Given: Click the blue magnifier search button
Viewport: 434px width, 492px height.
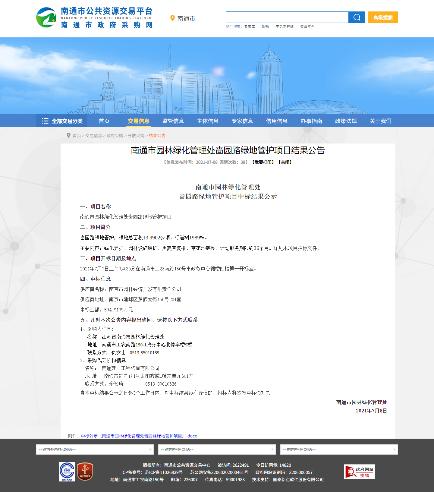Looking at the screenshot, I should [x=356, y=17].
